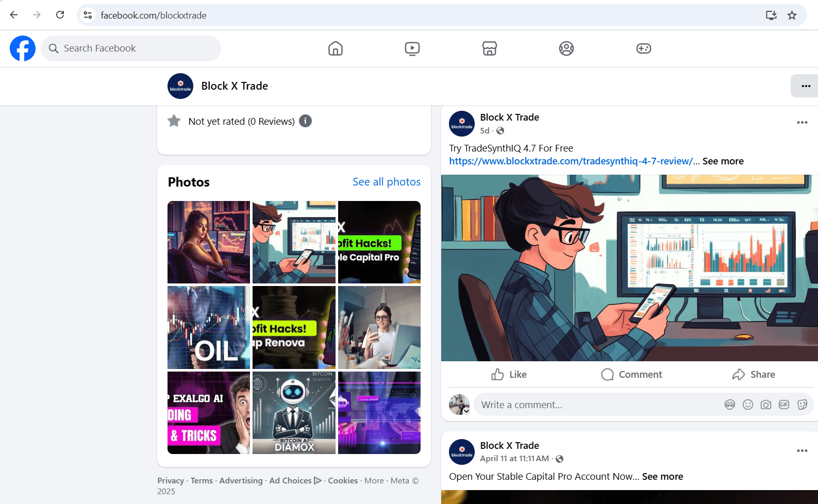Reload the page with the refresh icon
This screenshot has height=504, width=818.
[x=60, y=15]
